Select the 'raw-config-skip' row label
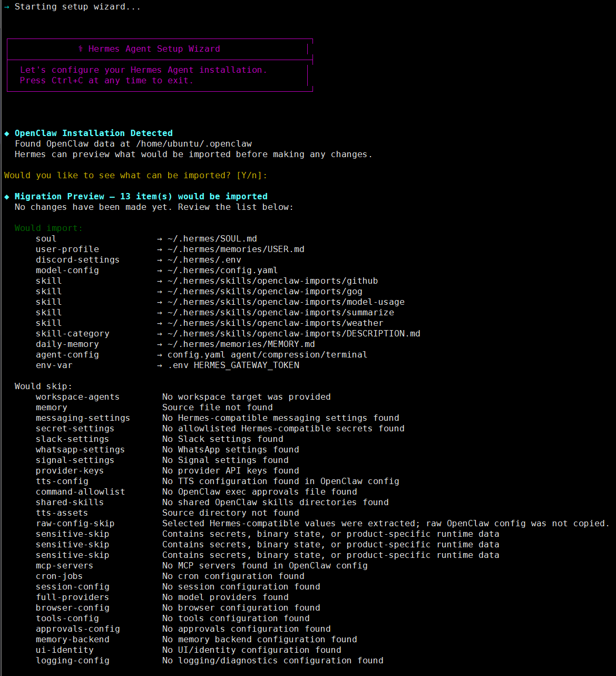 75,523
